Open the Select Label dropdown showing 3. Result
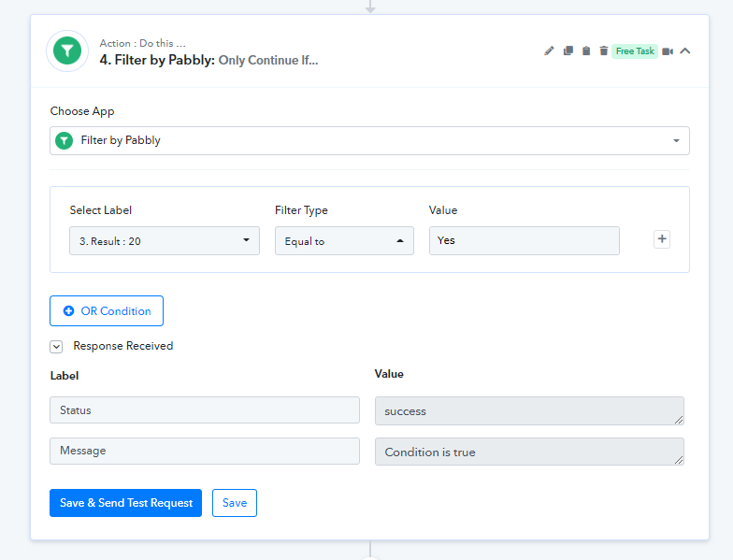The image size is (733, 560). pyautogui.click(x=165, y=241)
